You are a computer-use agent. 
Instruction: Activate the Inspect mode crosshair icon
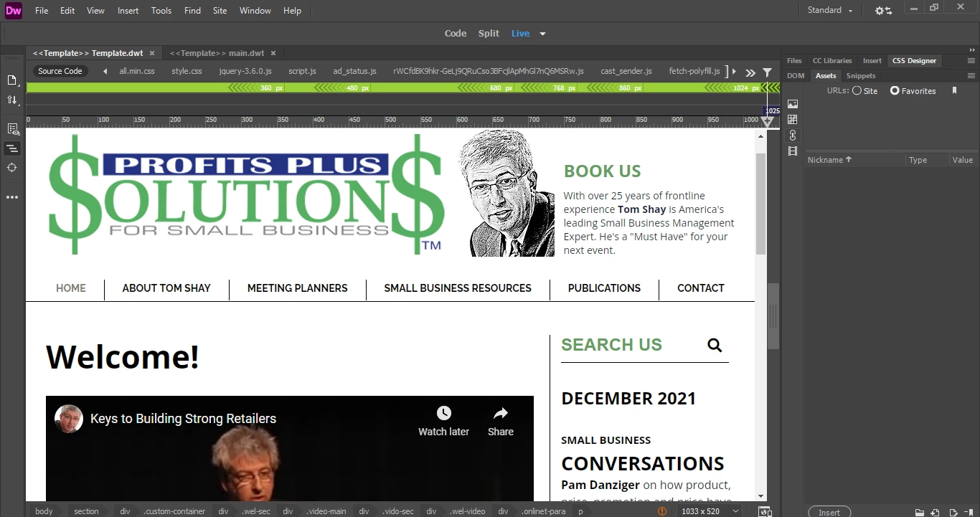pyautogui.click(x=12, y=168)
